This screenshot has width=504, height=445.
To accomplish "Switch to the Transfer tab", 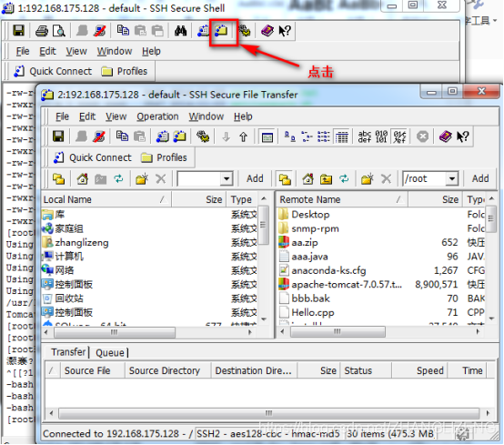I will coord(68,352).
